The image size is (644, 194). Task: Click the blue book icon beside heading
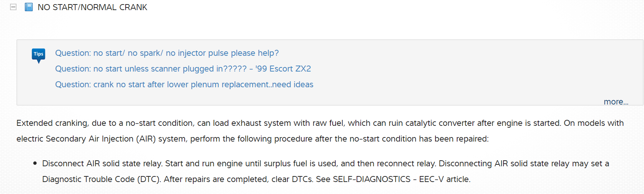click(x=29, y=7)
